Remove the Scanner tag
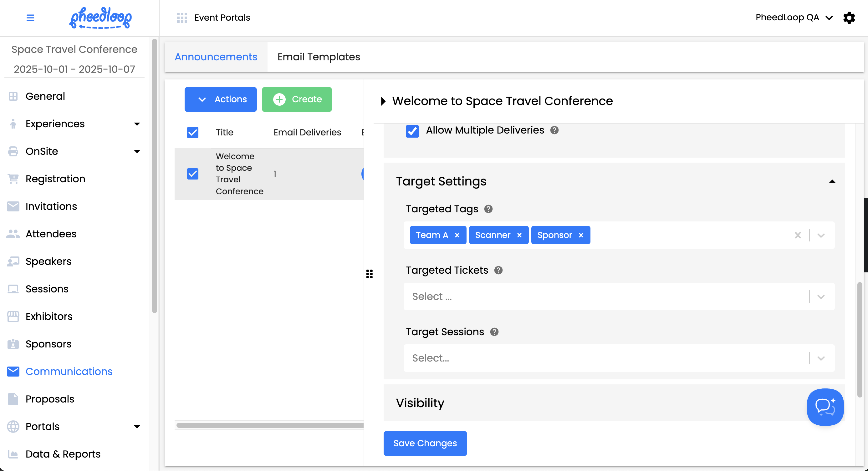The image size is (868, 471). [519, 235]
